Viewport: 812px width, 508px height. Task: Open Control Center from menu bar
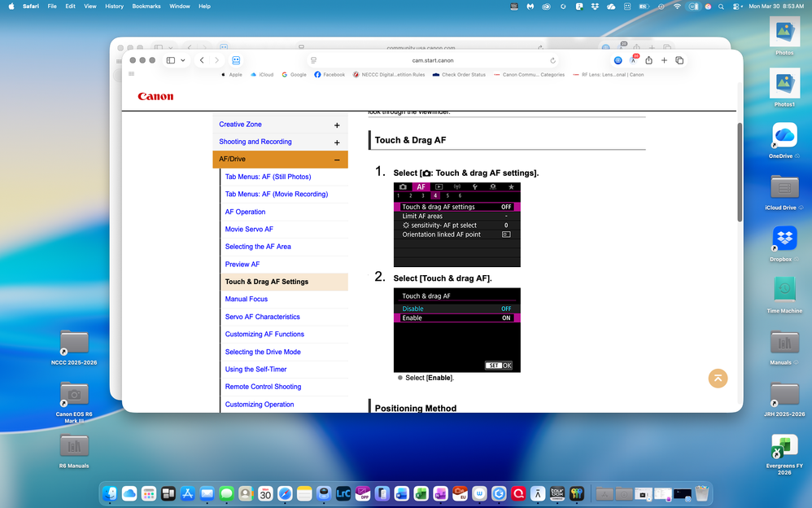737,7
